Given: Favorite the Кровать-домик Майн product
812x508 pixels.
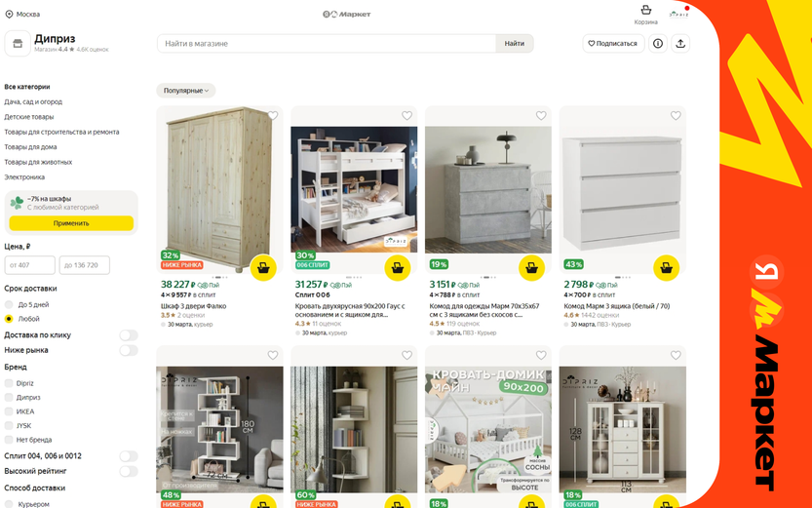Looking at the screenshot, I should tap(541, 355).
